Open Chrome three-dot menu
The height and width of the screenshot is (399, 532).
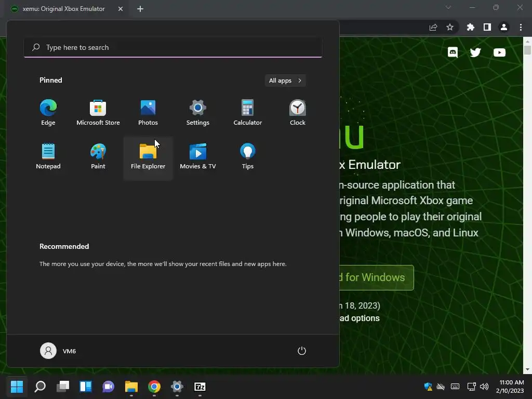click(x=521, y=27)
